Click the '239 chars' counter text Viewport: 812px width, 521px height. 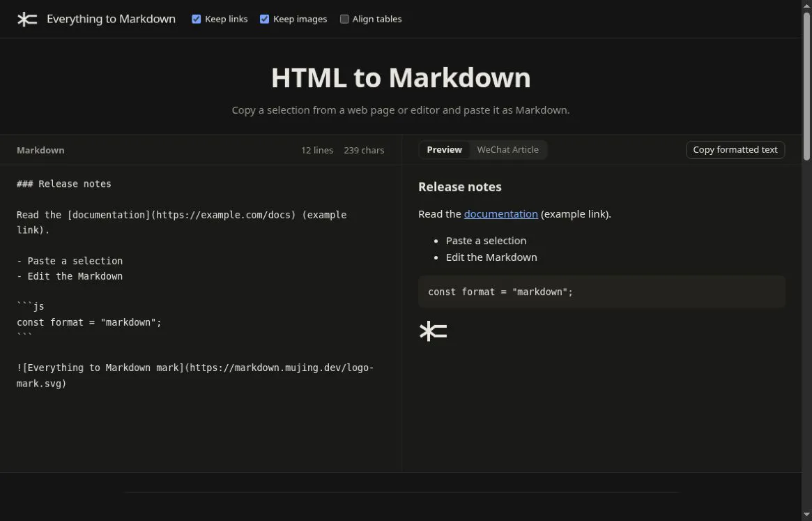tap(364, 151)
